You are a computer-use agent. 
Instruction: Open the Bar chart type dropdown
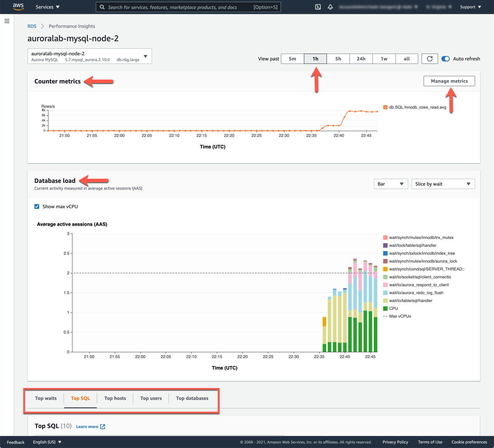[x=390, y=184]
